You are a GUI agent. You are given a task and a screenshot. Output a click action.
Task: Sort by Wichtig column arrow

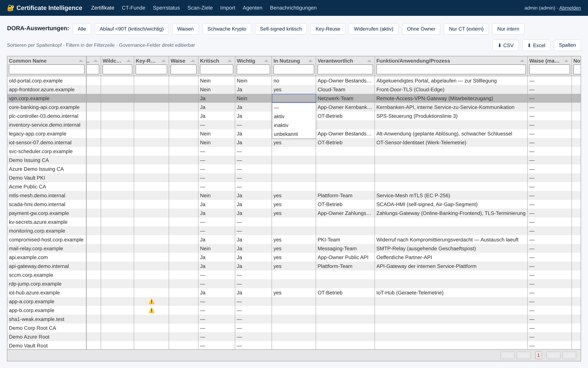(266, 61)
